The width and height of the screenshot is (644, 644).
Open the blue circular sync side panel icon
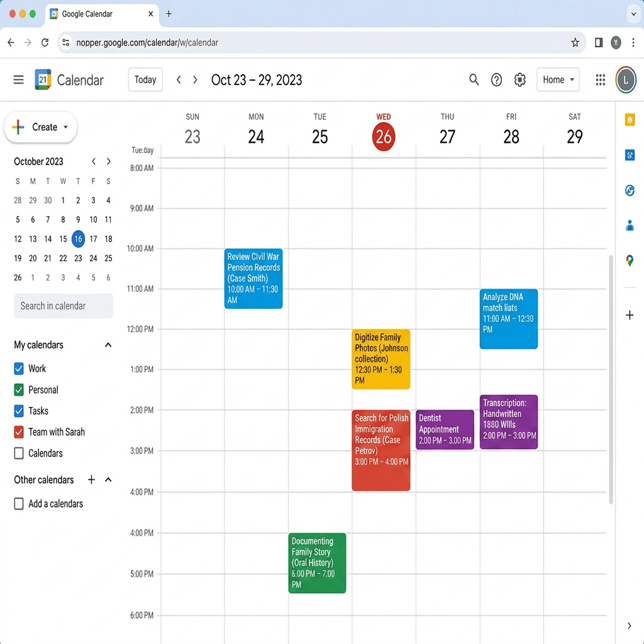pos(630,191)
